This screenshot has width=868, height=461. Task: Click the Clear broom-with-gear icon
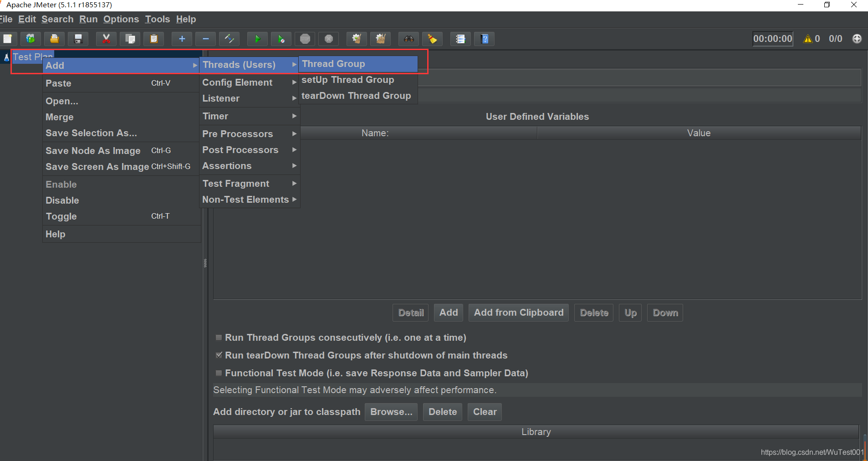tap(357, 39)
